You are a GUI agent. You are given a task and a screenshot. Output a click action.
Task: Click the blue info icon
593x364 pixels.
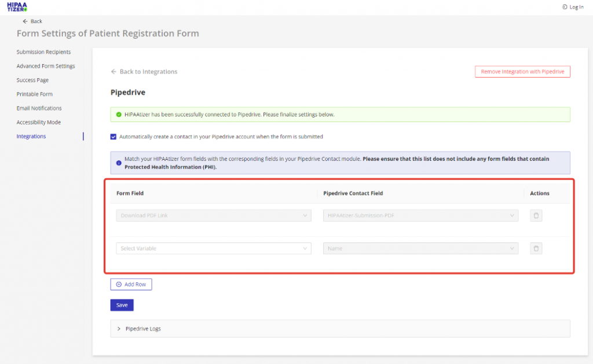coord(119,163)
